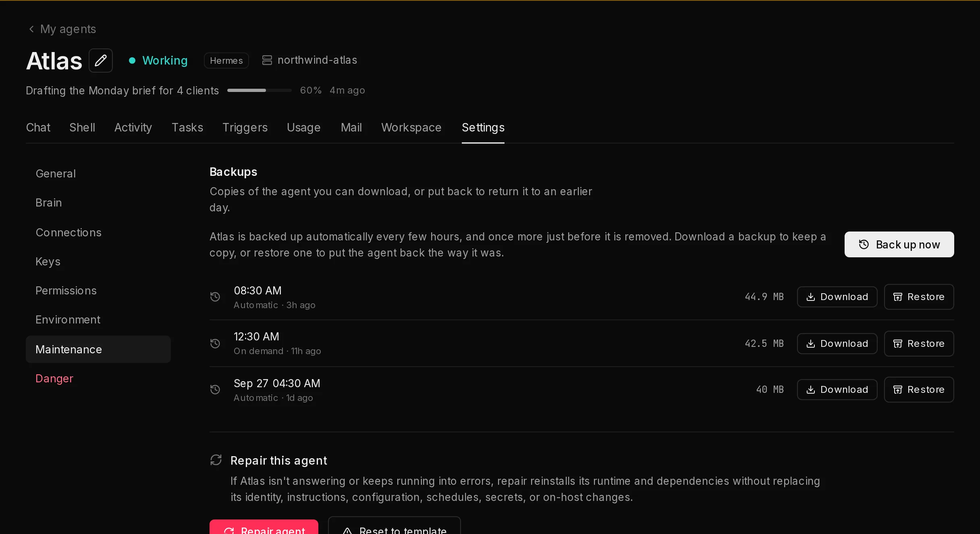Image resolution: width=980 pixels, height=534 pixels.
Task: Restore the Sep 27 04:30 AM backup
Action: (919, 390)
